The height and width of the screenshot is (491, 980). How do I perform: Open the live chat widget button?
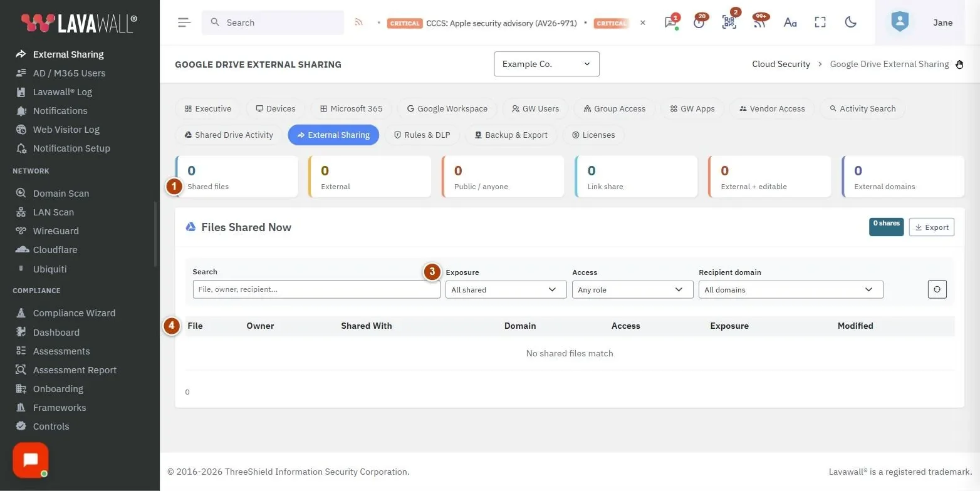30,460
